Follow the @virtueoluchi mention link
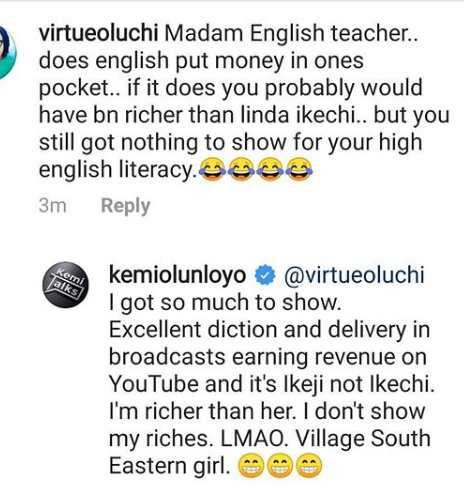Screen dimensions: 464x488 coord(354,276)
